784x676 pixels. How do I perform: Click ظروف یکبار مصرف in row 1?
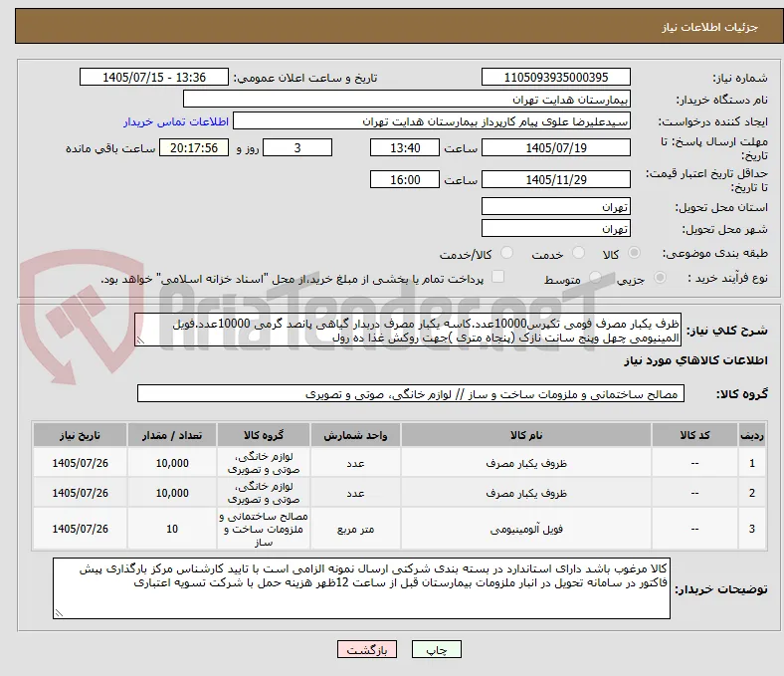526,463
